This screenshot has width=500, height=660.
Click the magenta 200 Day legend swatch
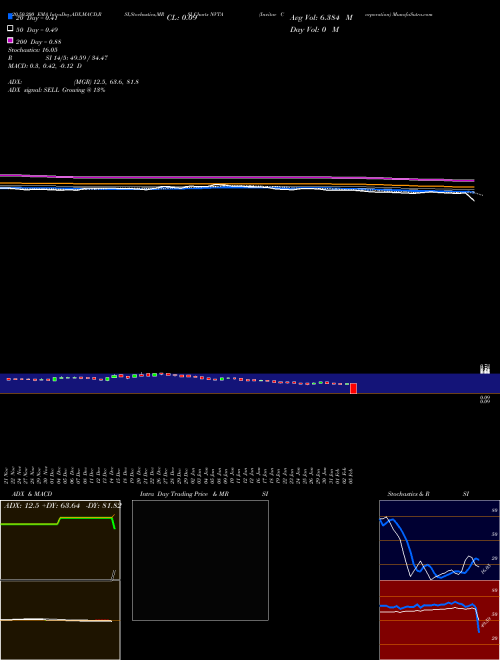click(10, 40)
